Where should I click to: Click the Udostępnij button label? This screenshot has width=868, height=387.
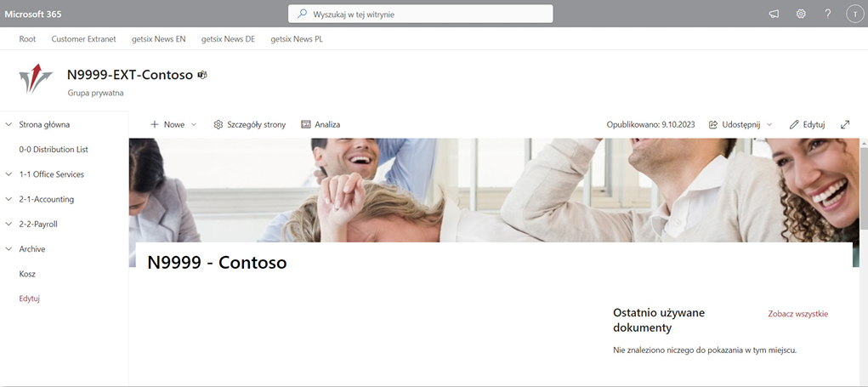tap(742, 124)
